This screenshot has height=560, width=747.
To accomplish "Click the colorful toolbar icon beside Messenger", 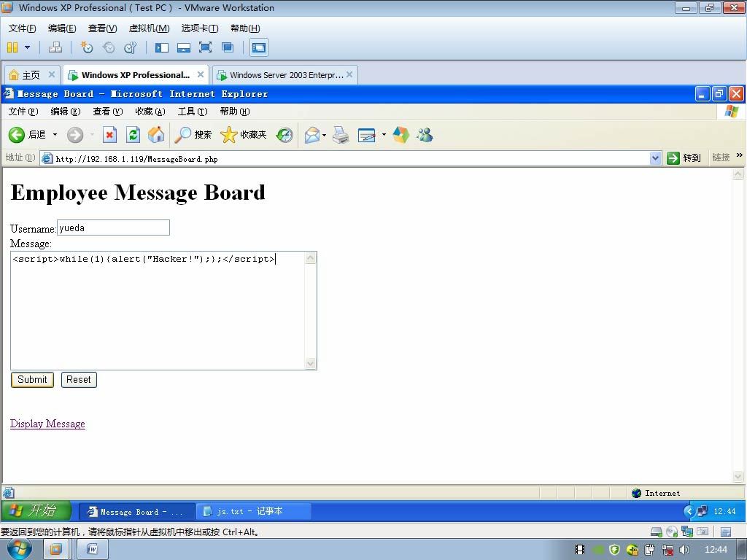I will (400, 135).
